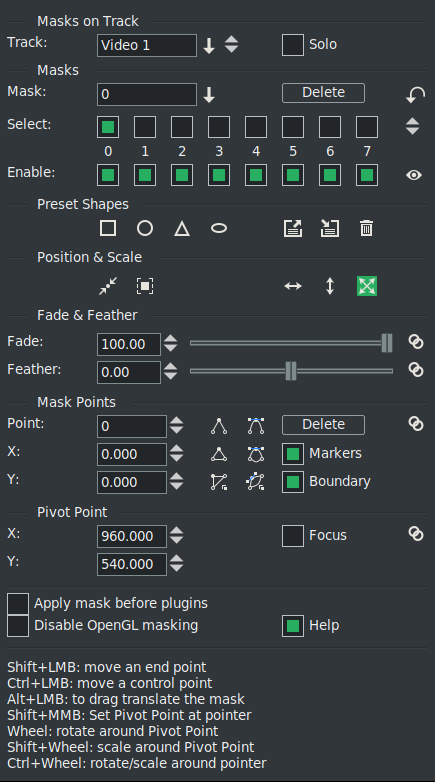Click the trash icon in Preset Shapes
This screenshot has width=435, height=782.
click(366, 228)
